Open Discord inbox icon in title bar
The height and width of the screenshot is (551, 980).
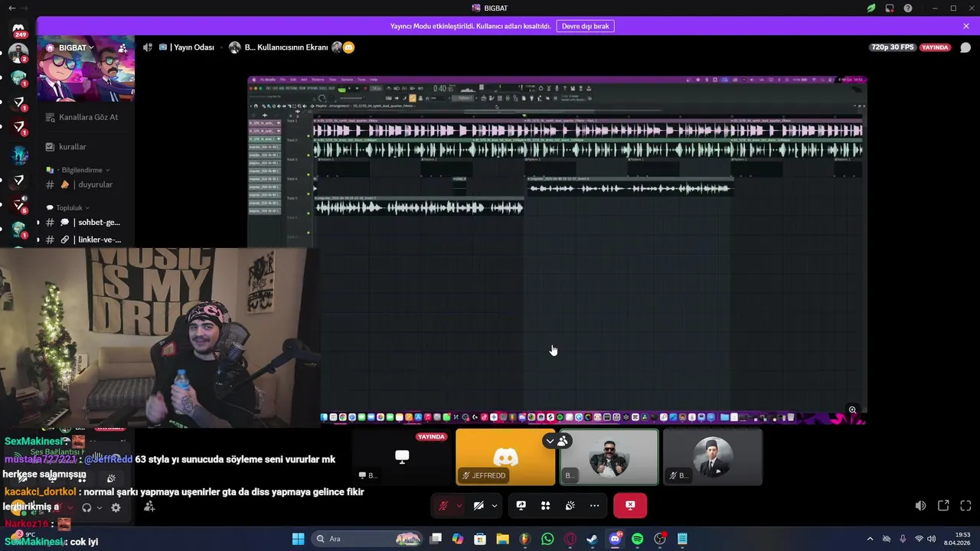coord(890,8)
